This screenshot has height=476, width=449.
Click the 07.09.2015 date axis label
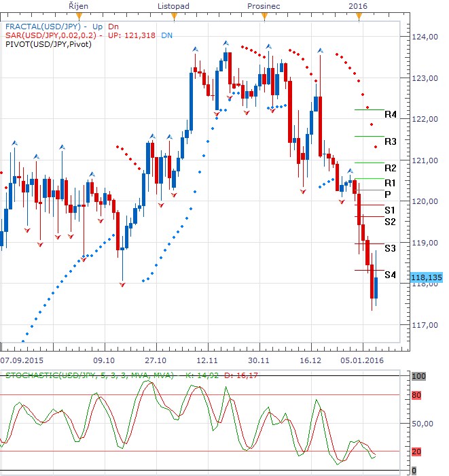point(22,360)
